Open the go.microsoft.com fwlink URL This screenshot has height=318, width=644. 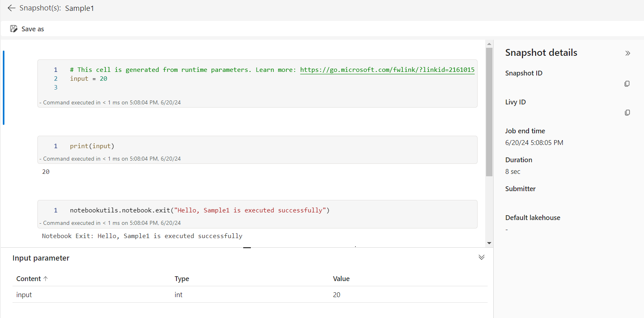(387, 70)
